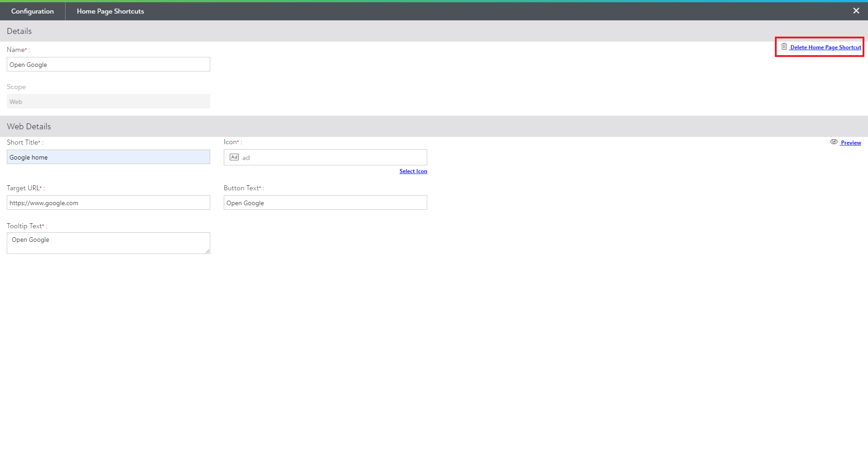Click the Details section header

point(19,31)
